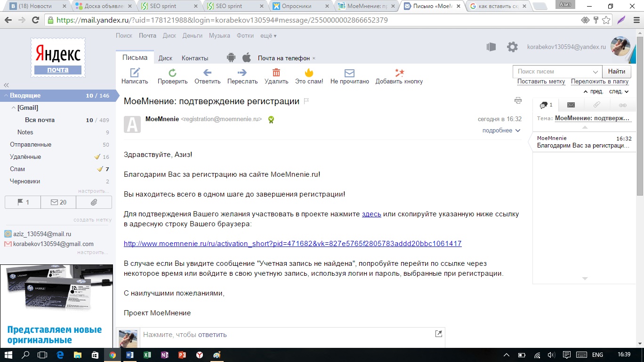Click the Написать compose icon

click(x=135, y=73)
